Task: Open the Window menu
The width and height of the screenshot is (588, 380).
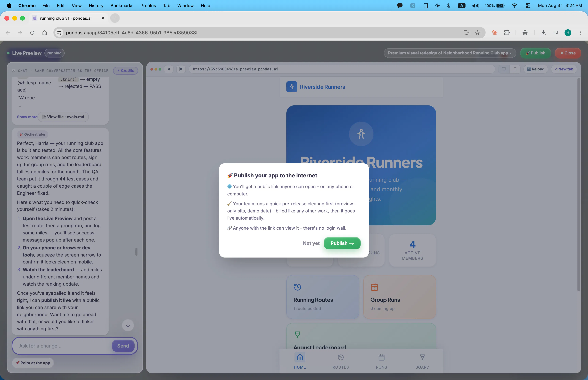Action: tap(185, 5)
